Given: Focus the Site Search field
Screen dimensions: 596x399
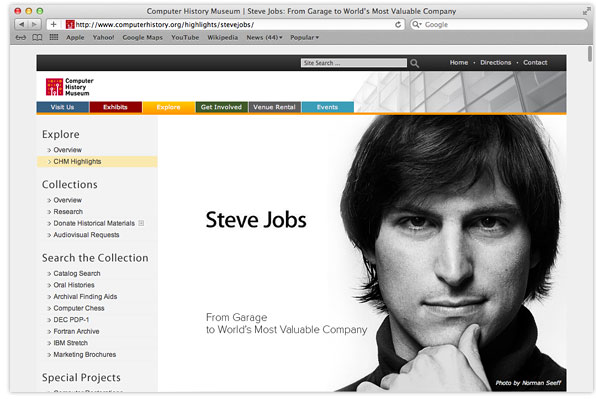Looking at the screenshot, I should [x=353, y=63].
